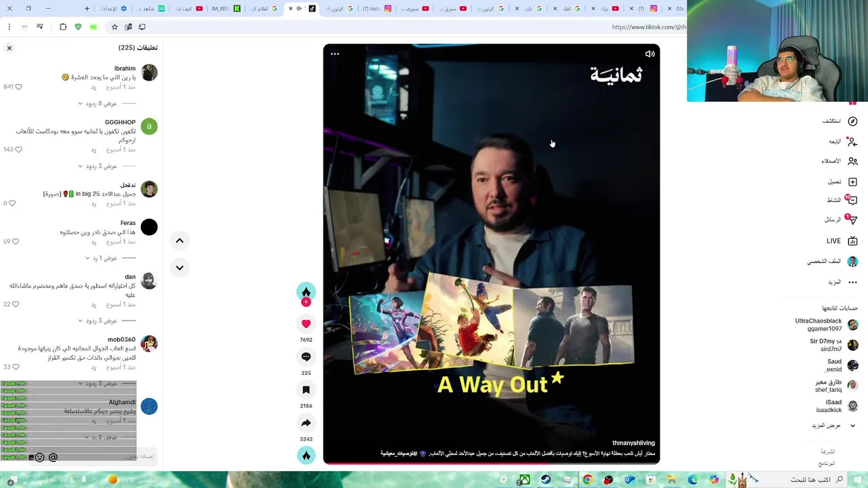868x488 pixels.
Task: Toggle the video like heart (7692)
Action: point(306,324)
